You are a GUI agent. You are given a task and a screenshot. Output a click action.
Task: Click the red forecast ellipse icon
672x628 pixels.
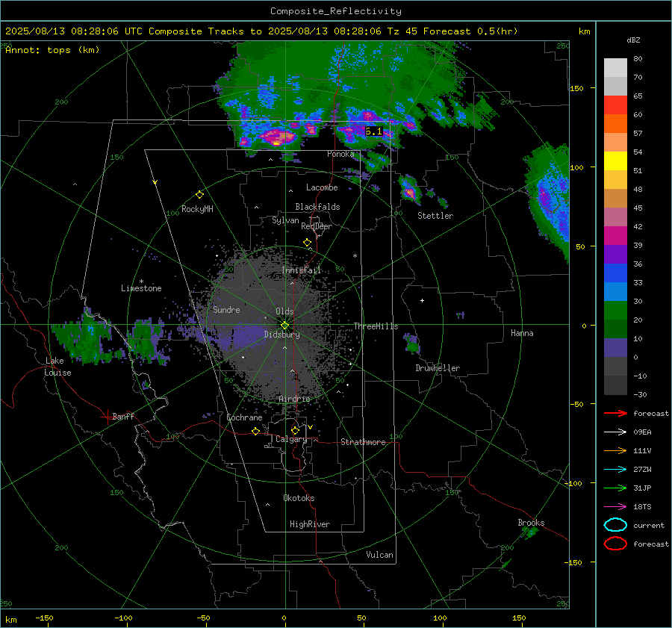coord(615,544)
